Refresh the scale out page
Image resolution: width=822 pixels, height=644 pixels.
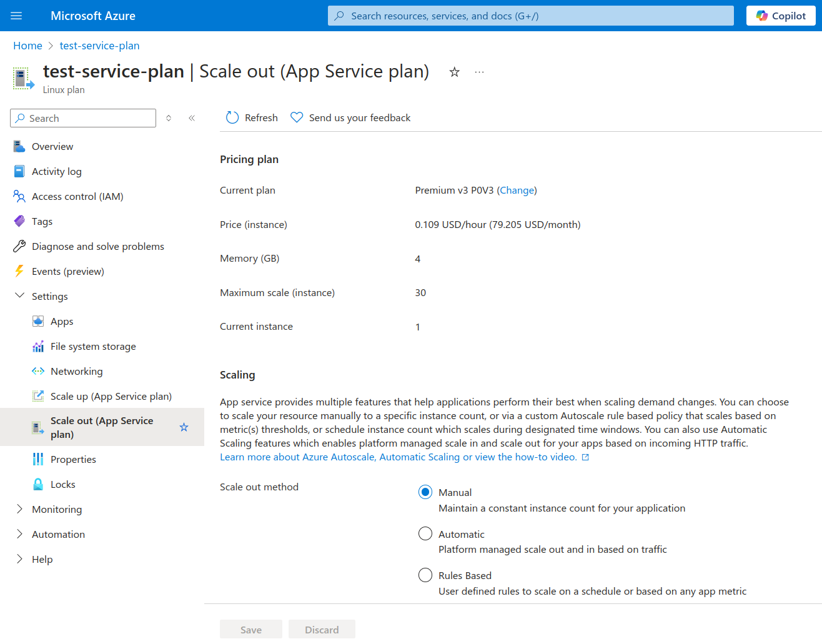click(x=252, y=117)
